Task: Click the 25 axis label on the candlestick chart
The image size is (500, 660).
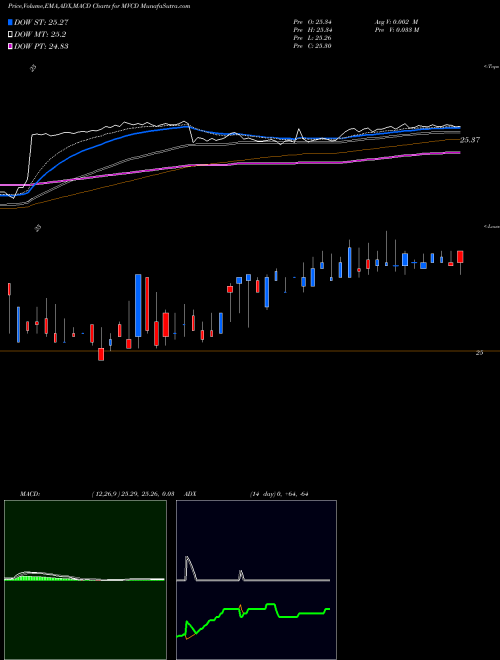Action: click(x=479, y=353)
